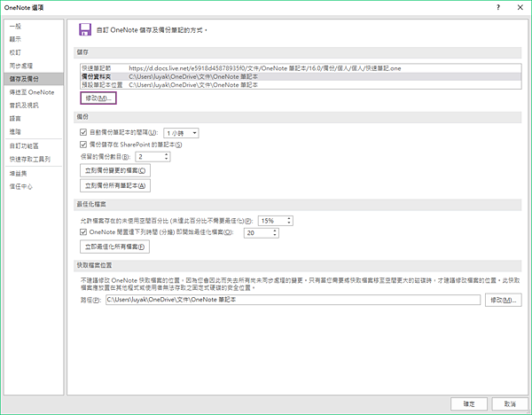The height and width of the screenshot is (415, 532).
Task: Open the 音訊及視訊 category
Action: [34, 106]
